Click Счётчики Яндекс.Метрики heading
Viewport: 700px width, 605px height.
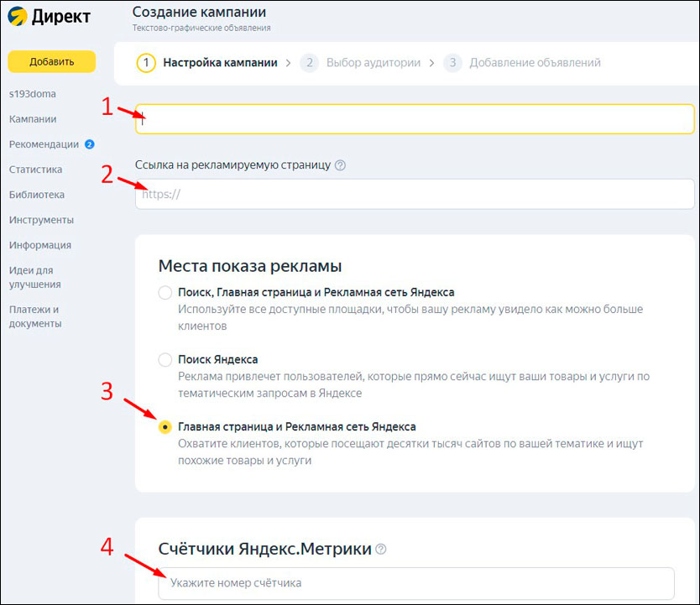264,549
